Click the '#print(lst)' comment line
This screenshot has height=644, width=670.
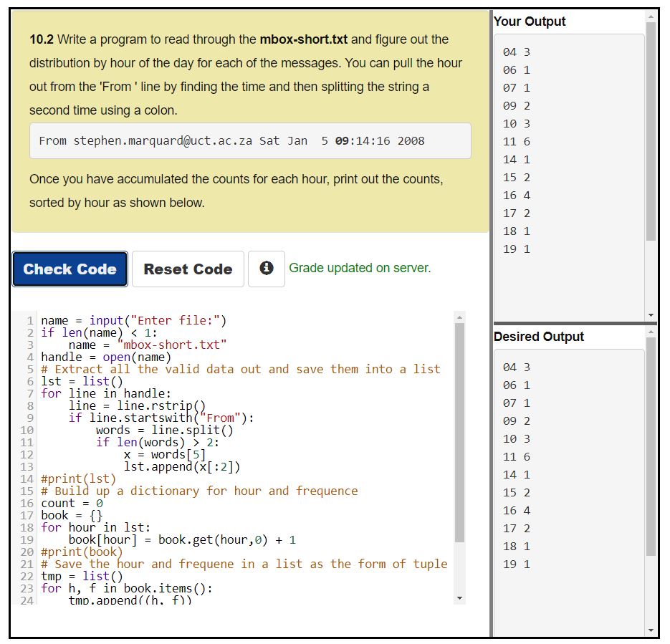(79, 479)
